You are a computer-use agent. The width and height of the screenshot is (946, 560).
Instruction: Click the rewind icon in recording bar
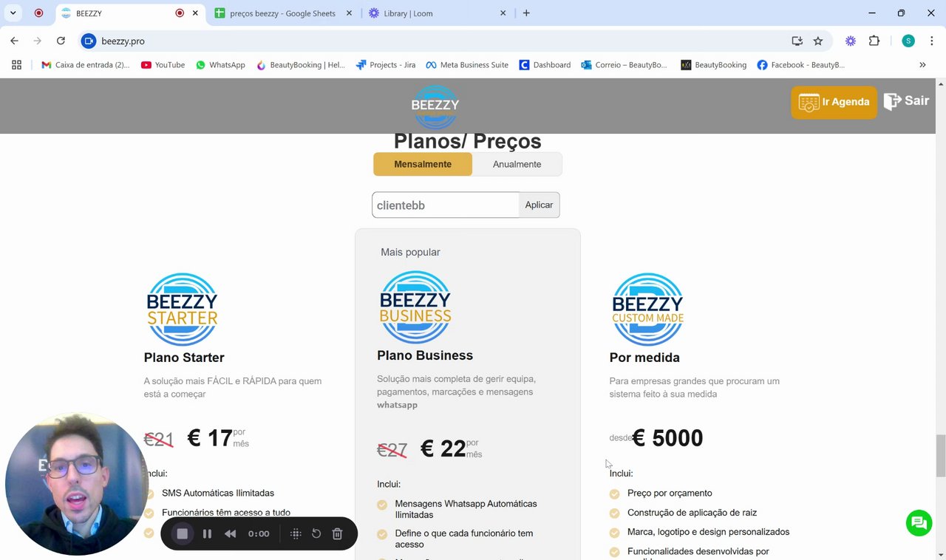point(231,533)
